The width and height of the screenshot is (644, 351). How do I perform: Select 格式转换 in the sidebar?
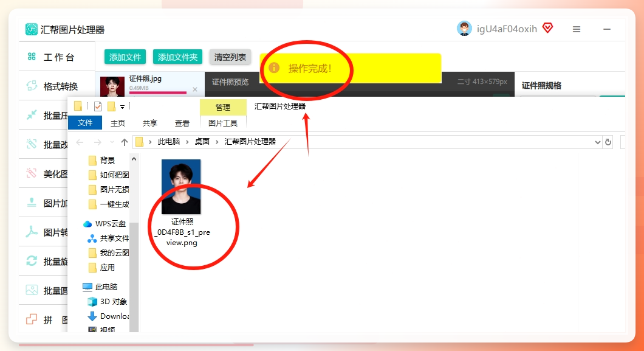pyautogui.click(x=57, y=86)
